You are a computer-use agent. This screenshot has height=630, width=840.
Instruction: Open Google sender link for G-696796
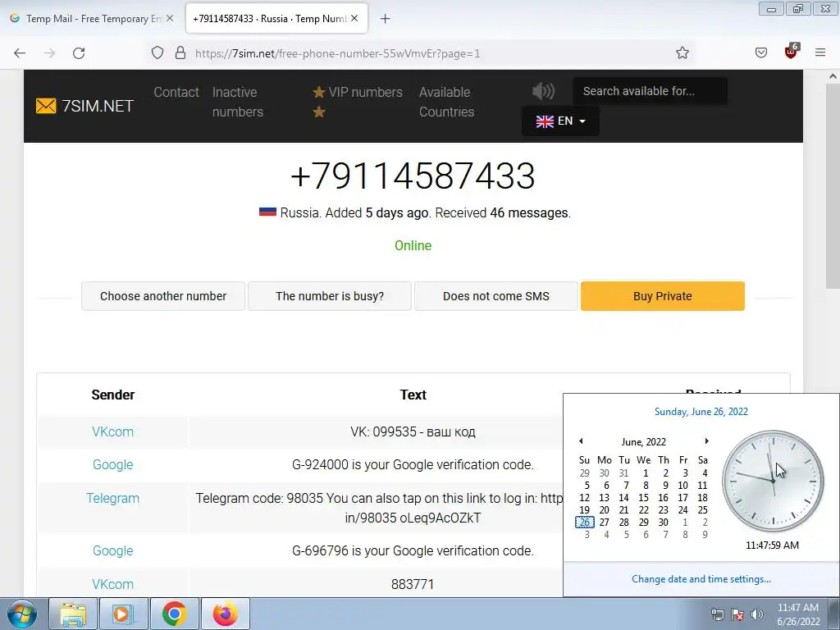112,550
